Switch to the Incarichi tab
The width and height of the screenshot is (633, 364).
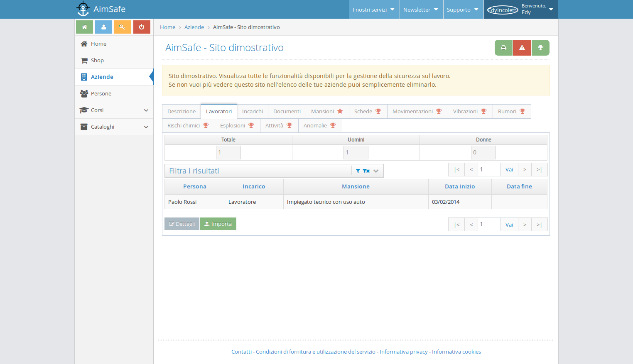[x=253, y=111]
